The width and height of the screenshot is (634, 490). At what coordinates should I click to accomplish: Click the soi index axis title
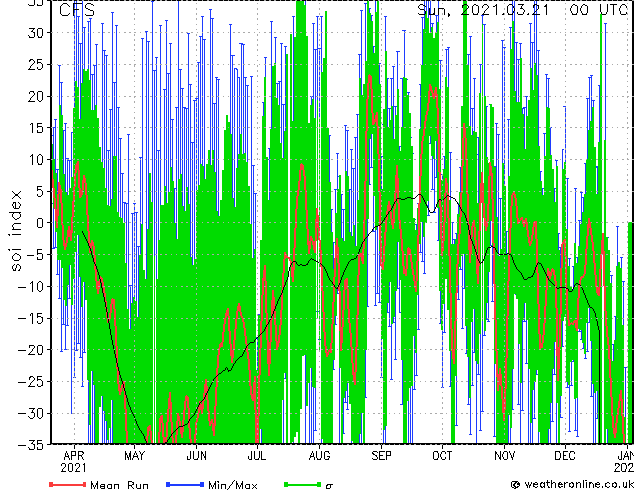(x=15, y=230)
